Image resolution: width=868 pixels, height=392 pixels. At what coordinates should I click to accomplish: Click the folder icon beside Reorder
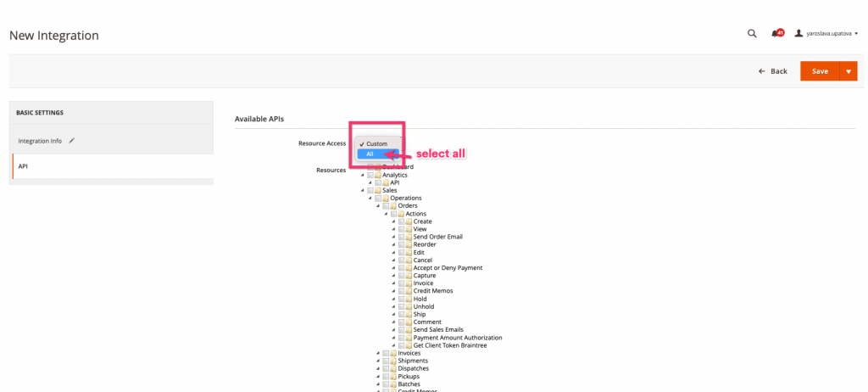pyautogui.click(x=409, y=244)
